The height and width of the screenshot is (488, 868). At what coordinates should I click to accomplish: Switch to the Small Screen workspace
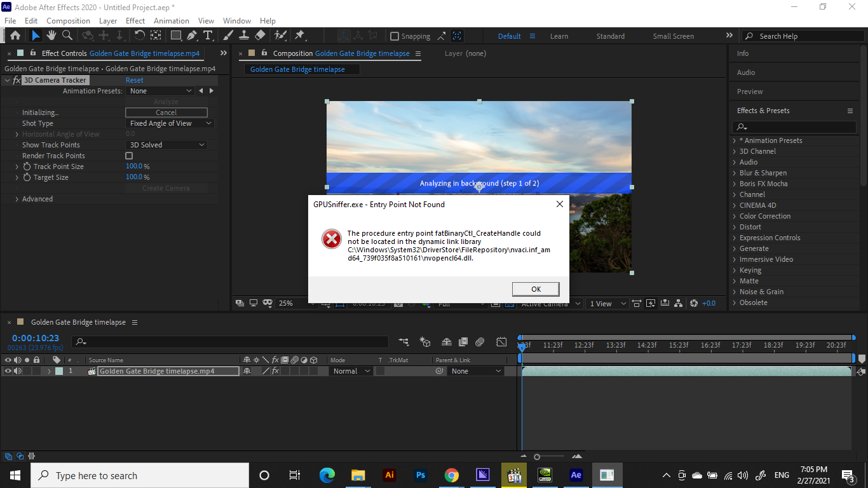tap(673, 36)
